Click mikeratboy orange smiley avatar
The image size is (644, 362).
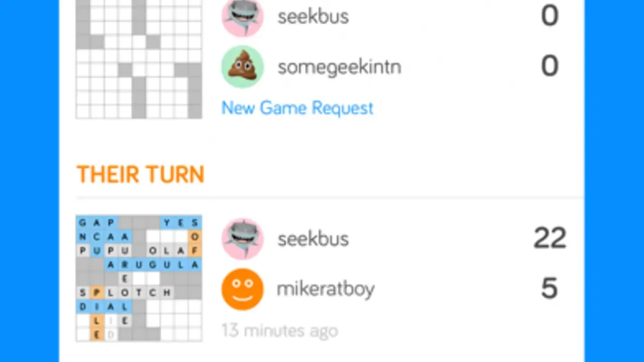tap(243, 289)
